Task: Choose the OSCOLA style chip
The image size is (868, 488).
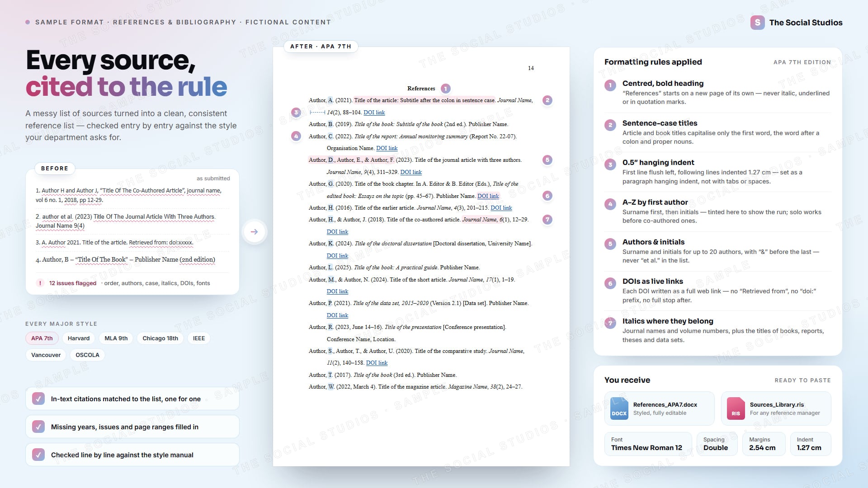Action: 87,355
